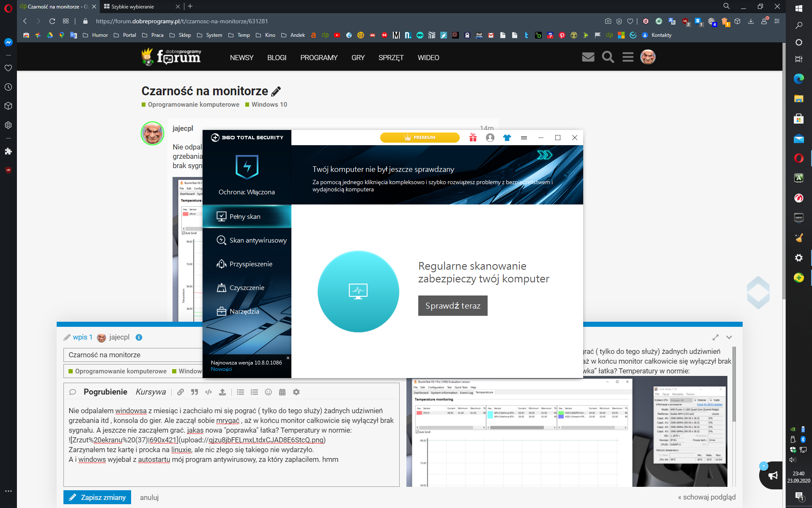The width and height of the screenshot is (812, 508).
Task: Click anuluj link
Action: coord(149,497)
